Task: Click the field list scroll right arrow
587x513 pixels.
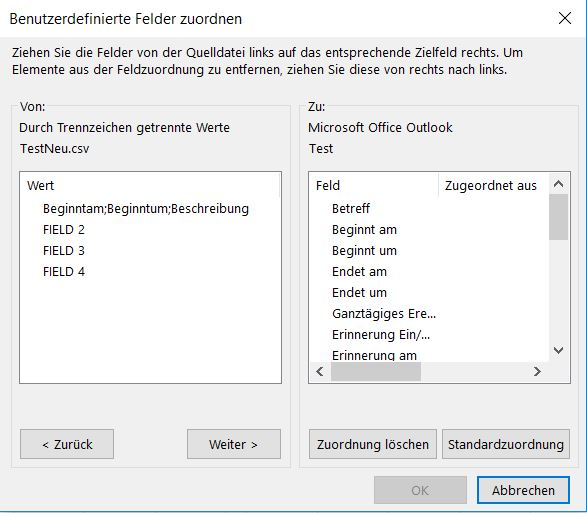Action: 538,371
